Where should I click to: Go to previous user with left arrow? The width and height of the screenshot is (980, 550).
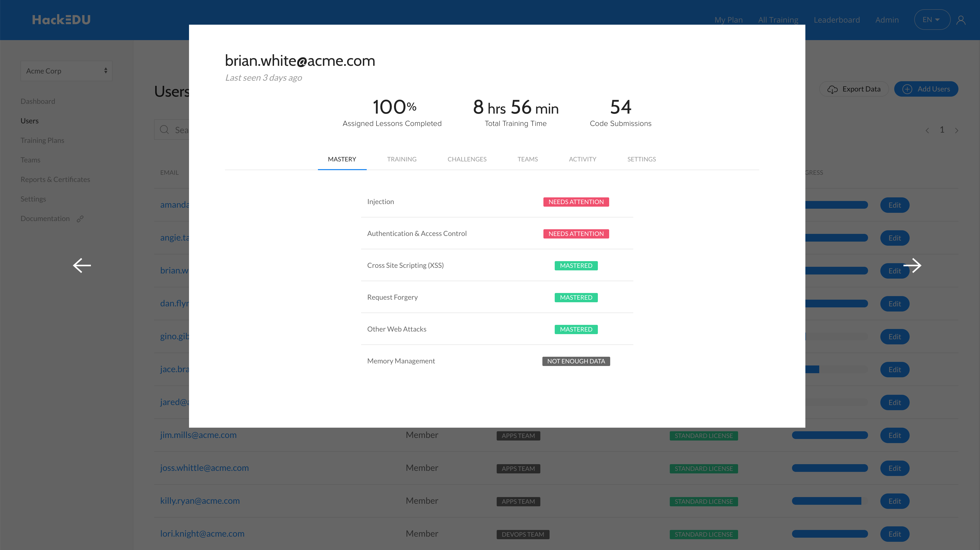point(82,265)
